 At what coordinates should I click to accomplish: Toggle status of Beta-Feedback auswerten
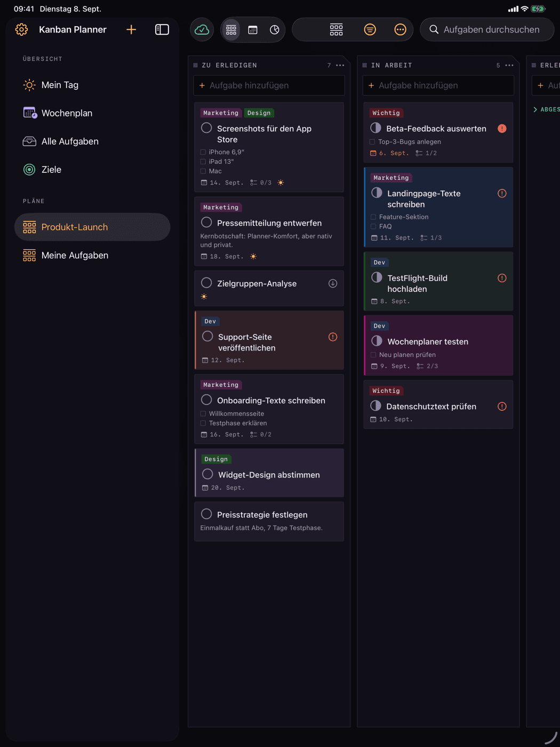pyautogui.click(x=376, y=128)
